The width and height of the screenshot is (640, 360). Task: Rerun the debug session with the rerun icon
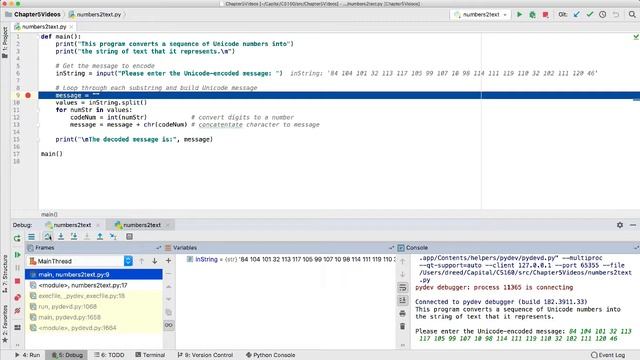(x=17, y=238)
